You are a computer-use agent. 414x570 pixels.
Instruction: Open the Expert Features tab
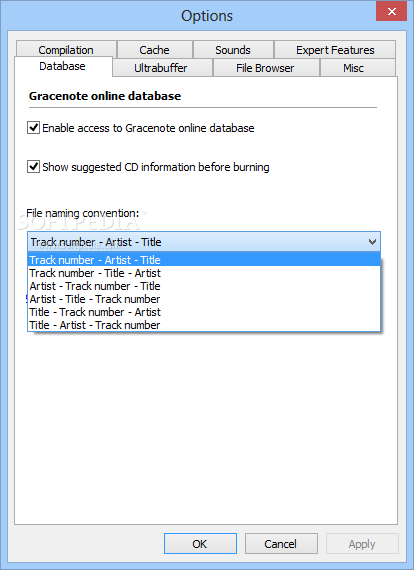(x=335, y=49)
